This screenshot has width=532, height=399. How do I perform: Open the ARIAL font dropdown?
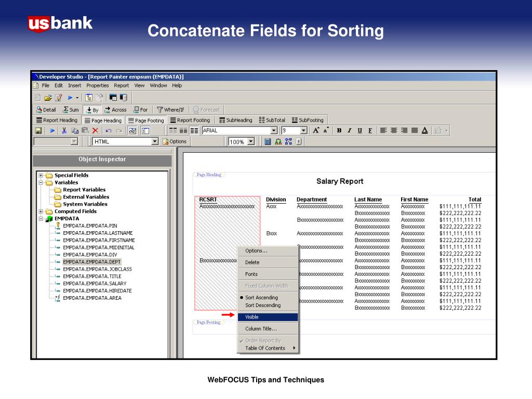(x=274, y=130)
